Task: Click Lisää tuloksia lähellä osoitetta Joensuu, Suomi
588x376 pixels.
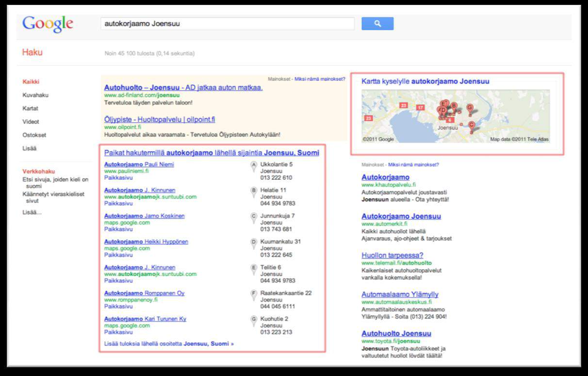Action: (x=169, y=343)
